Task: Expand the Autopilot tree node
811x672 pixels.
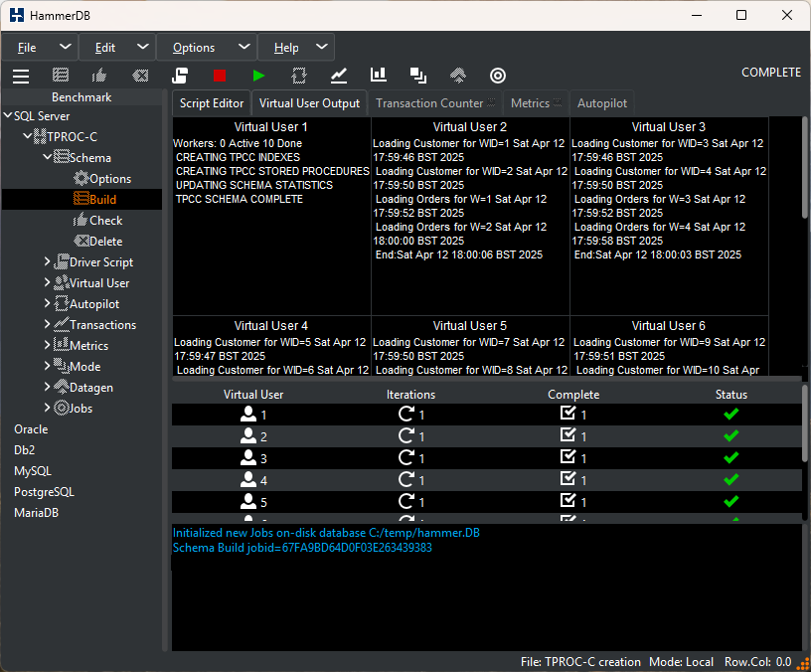Action: click(47, 303)
